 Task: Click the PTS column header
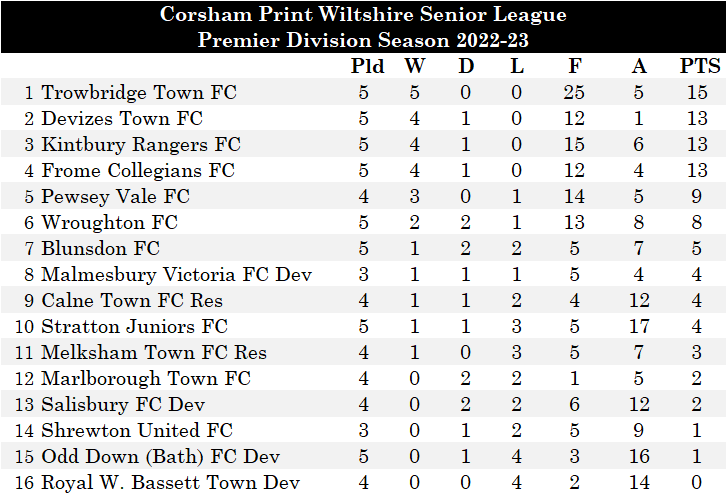tap(699, 67)
